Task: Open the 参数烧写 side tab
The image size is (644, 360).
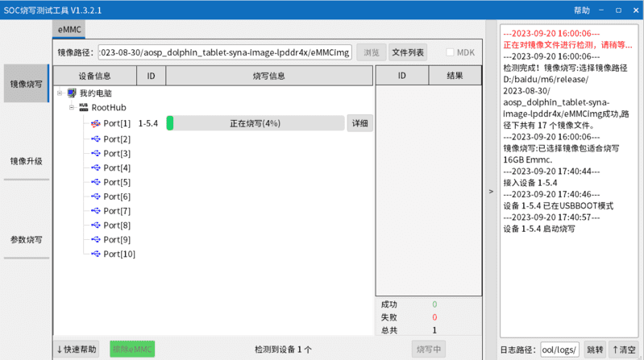Action: tap(26, 240)
